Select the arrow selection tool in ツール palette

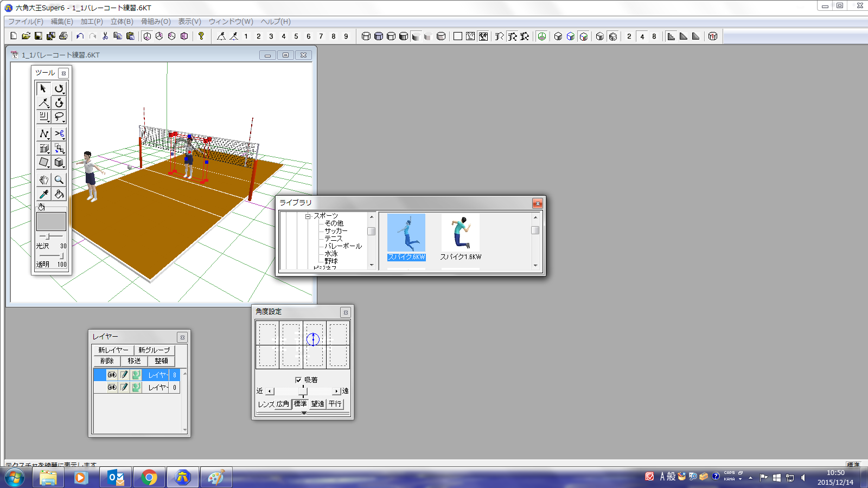pyautogui.click(x=43, y=88)
